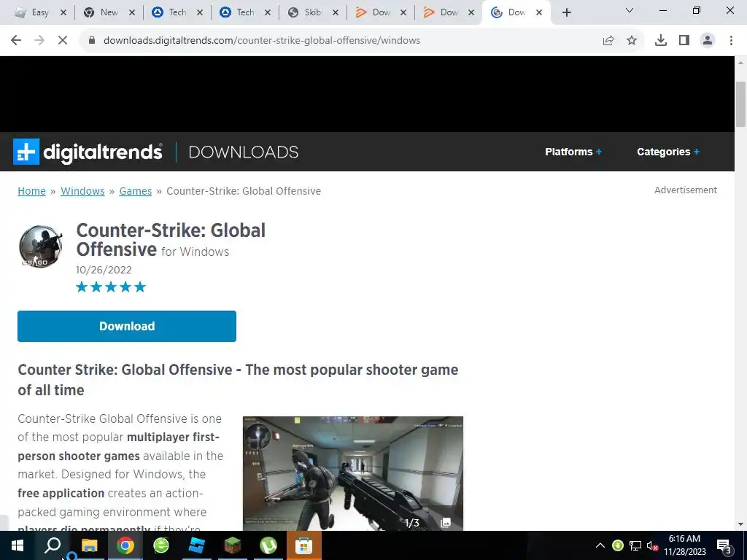
Task: Open File Explorer from taskbar
Action: [89, 545]
